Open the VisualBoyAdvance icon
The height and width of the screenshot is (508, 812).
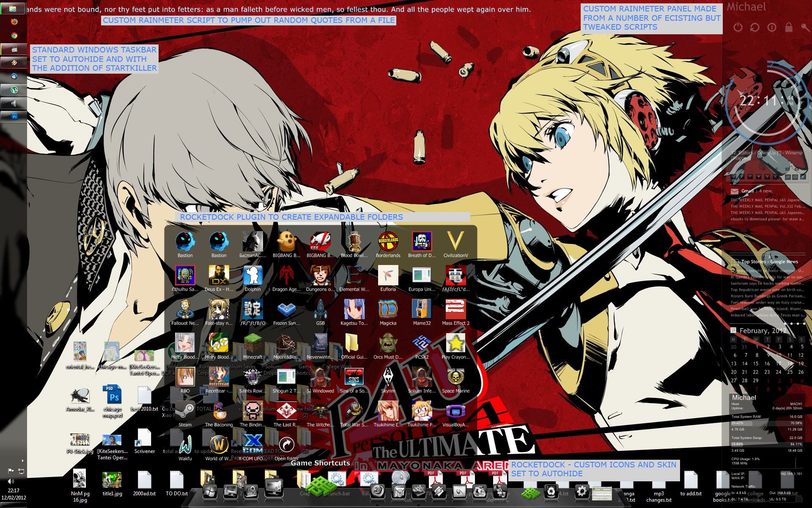click(455, 414)
